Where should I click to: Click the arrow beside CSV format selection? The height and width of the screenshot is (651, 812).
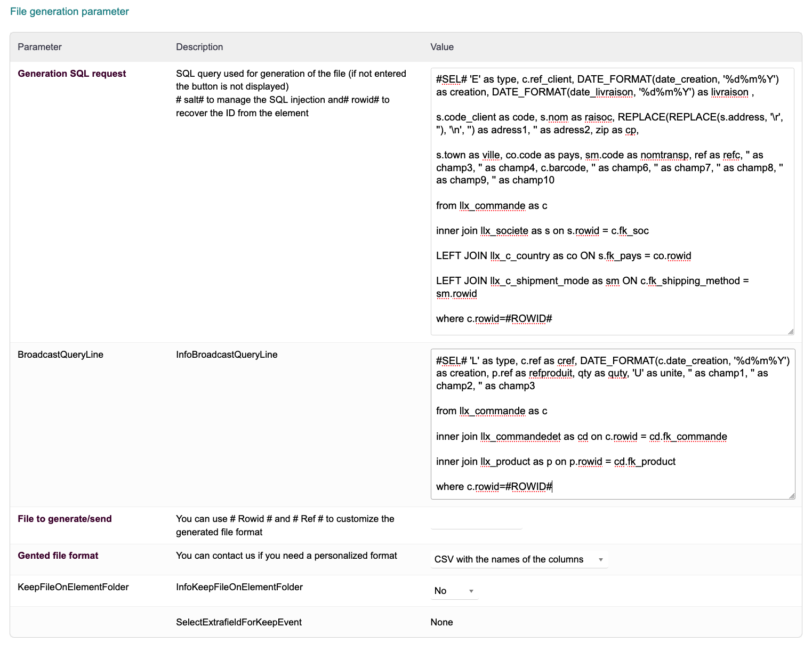pos(601,560)
